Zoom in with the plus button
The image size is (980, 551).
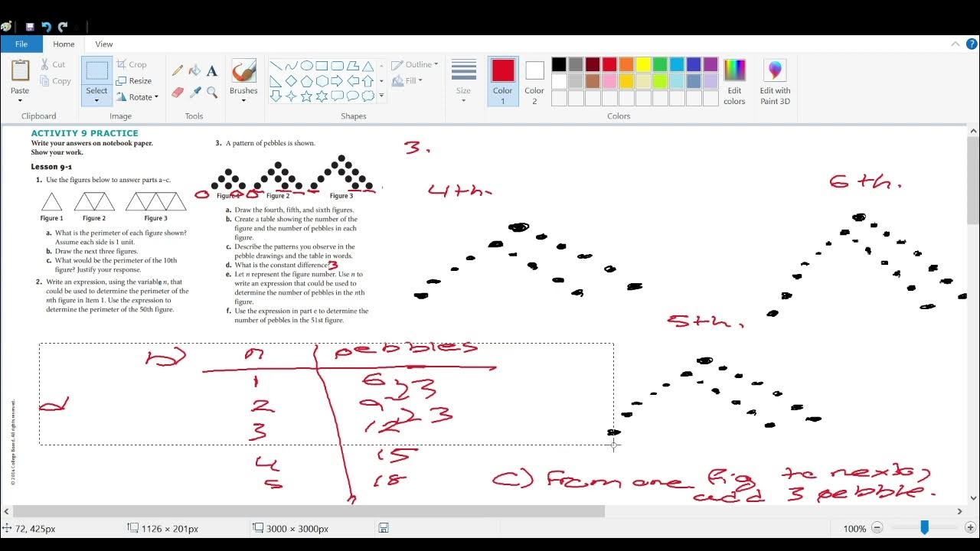pos(970,528)
